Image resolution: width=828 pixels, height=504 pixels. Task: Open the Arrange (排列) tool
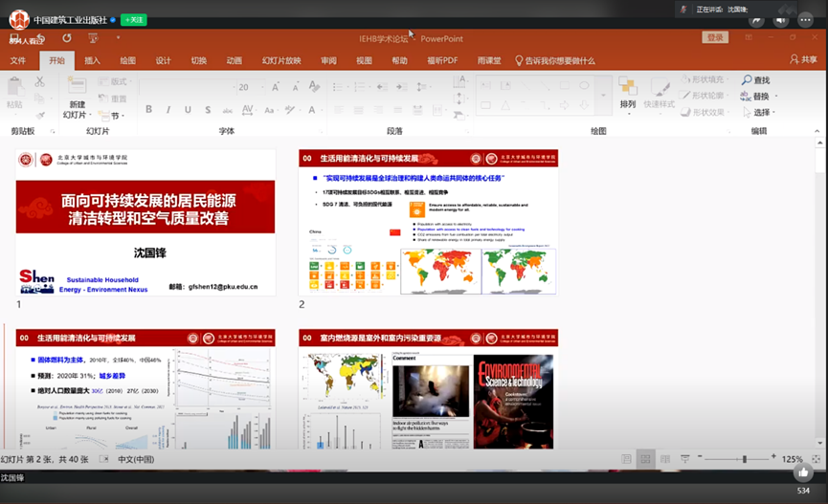[628, 93]
